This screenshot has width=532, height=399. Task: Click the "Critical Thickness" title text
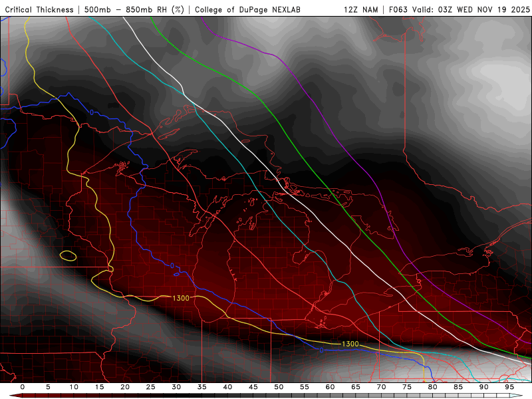coord(39,10)
